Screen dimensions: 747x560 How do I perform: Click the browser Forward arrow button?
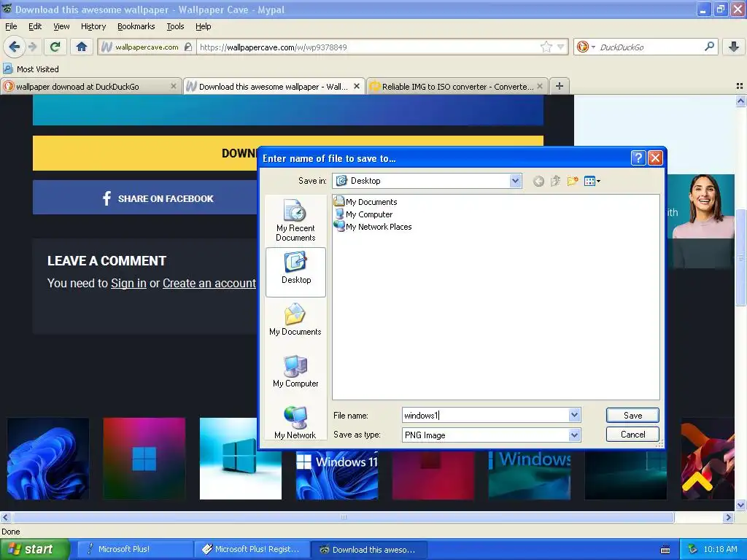click(x=32, y=47)
